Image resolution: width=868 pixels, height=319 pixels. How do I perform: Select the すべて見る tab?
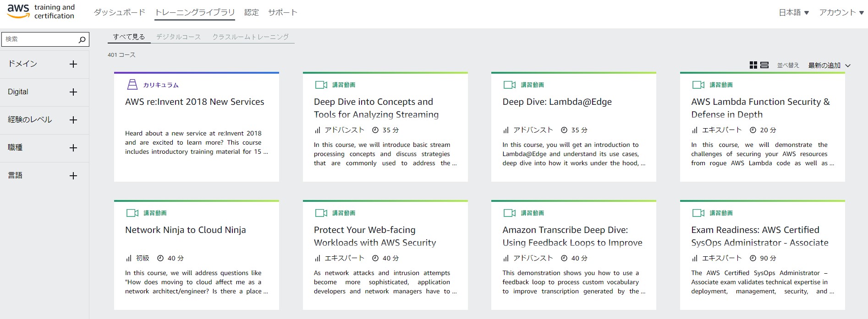(129, 37)
